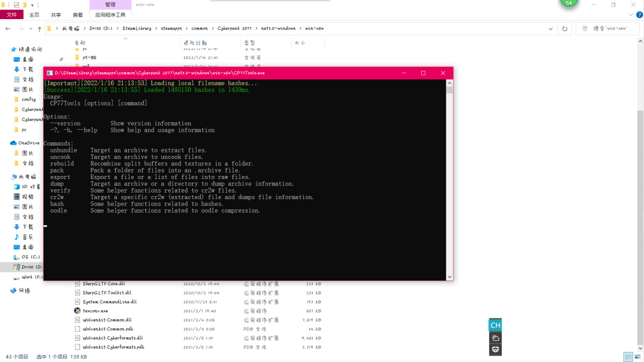Open 此电脑 in the navigation pane
The height and width of the screenshot is (362, 644).
27,177
